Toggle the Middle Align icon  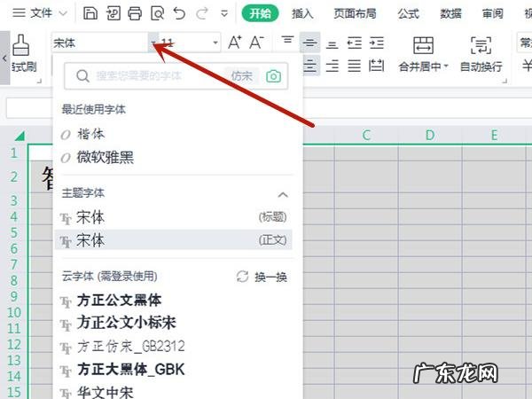309,43
